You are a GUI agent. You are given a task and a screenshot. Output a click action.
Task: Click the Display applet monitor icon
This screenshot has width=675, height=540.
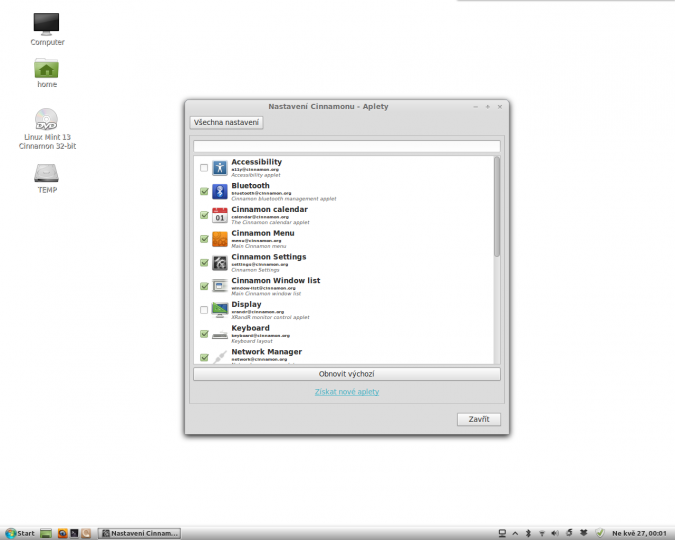220,310
